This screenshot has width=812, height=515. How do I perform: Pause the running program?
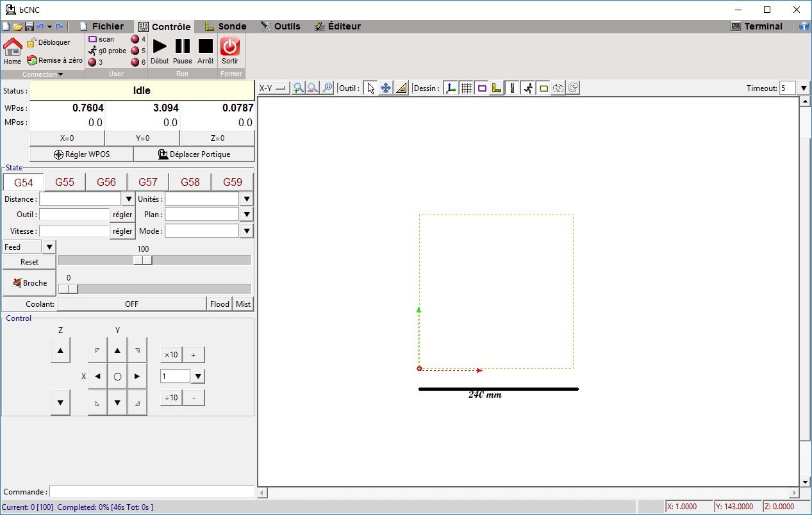(183, 51)
